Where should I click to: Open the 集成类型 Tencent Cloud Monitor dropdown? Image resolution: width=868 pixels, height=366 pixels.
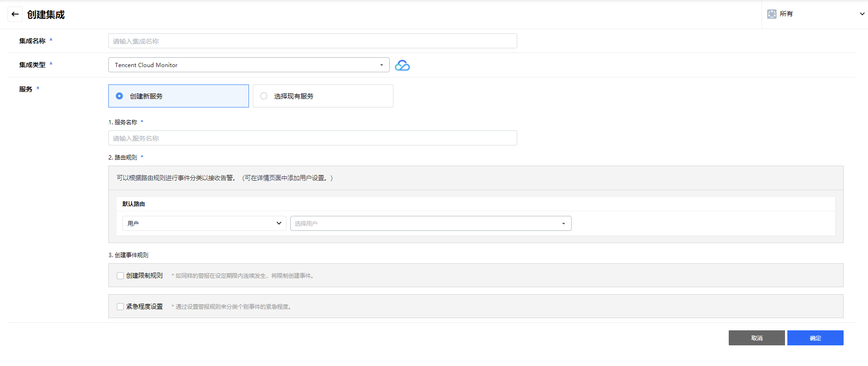click(x=249, y=65)
